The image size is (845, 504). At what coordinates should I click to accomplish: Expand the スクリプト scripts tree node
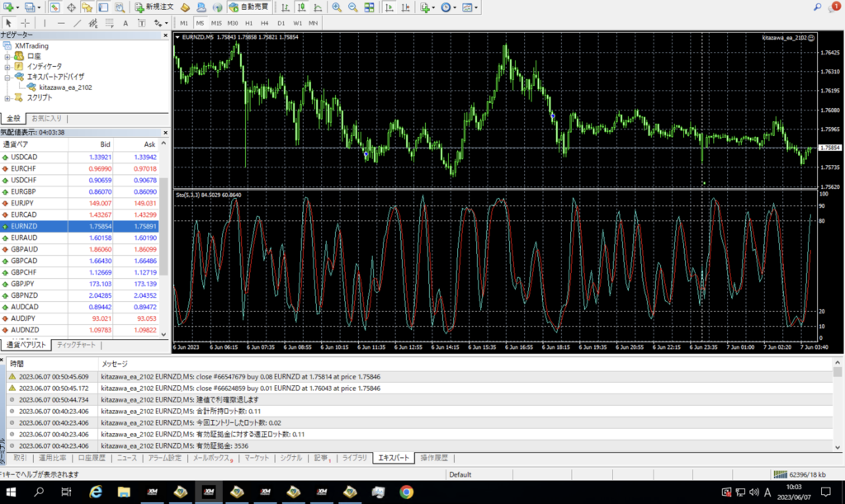7,97
